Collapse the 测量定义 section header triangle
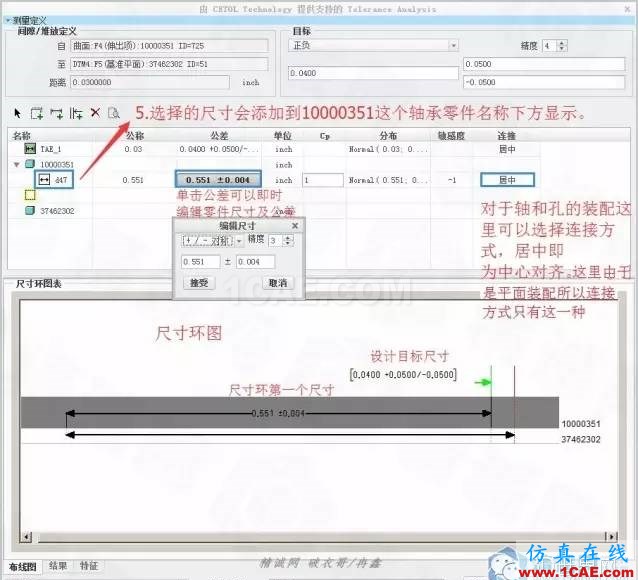Screen dimensions: 638x580 pyautogui.click(x=7, y=20)
